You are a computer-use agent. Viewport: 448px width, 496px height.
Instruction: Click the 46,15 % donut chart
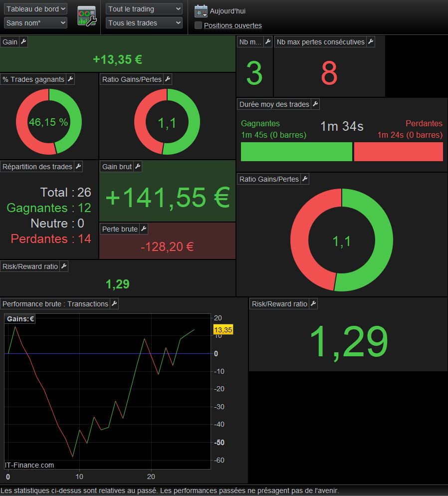49,122
